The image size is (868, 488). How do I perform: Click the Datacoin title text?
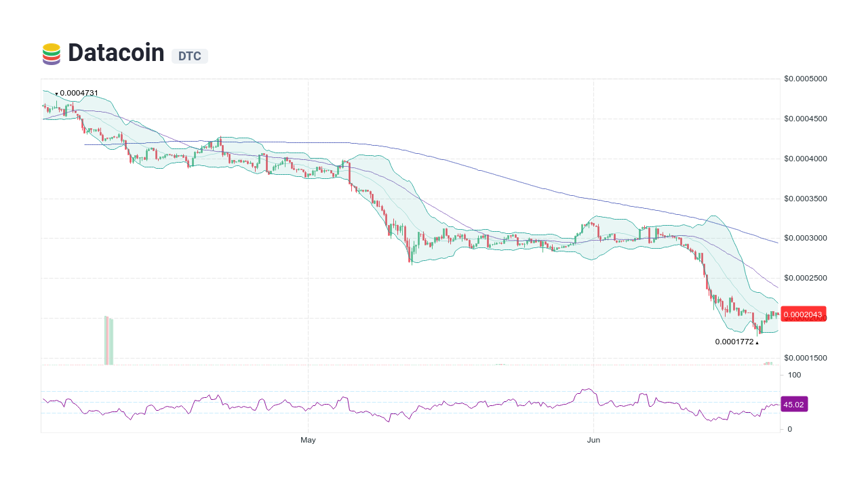coord(115,53)
